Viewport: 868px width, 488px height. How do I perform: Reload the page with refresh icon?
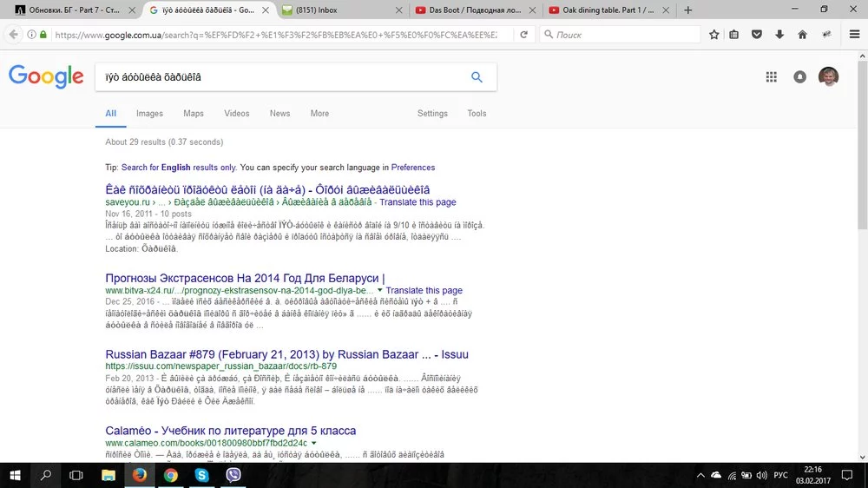[523, 35]
